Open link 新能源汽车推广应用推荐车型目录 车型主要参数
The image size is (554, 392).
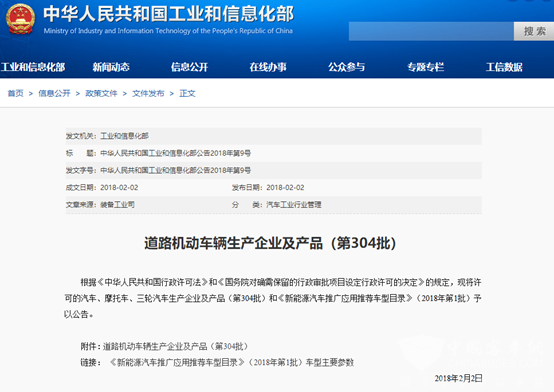click(232, 362)
